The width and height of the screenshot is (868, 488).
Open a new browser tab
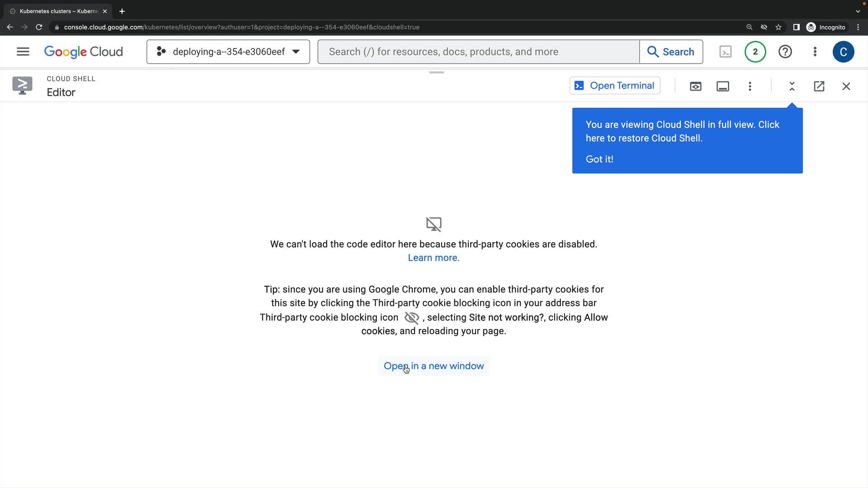click(x=122, y=11)
